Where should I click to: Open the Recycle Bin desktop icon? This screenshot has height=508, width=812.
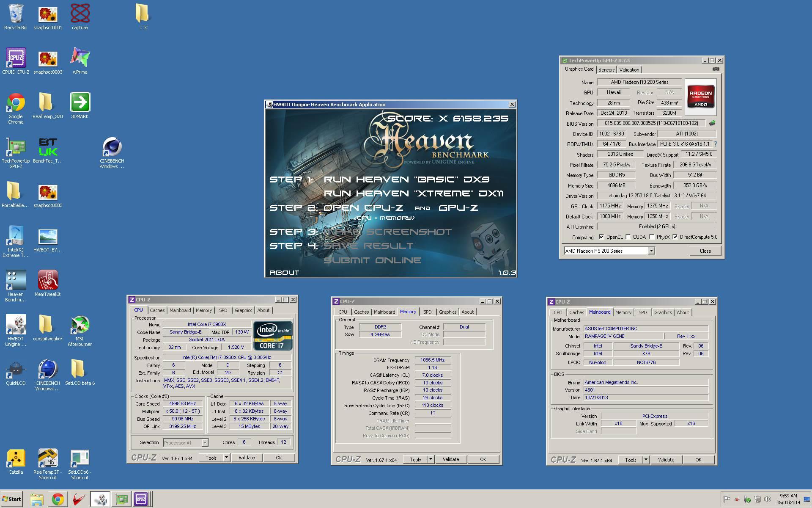[x=16, y=17]
